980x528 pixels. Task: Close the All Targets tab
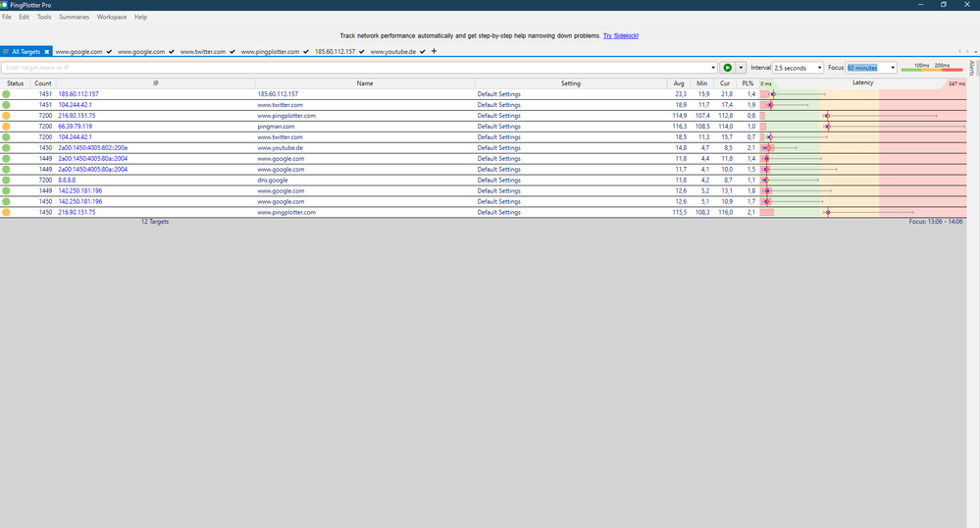46,52
